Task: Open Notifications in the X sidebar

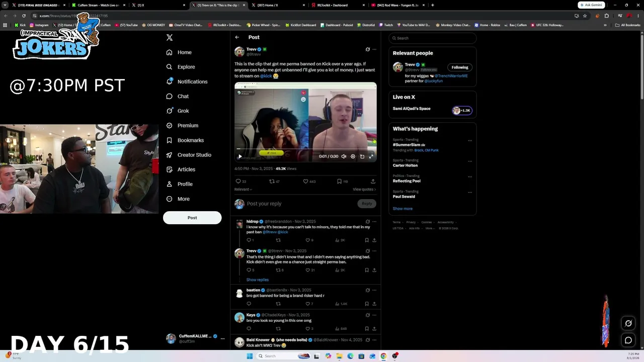Action: [187, 81]
